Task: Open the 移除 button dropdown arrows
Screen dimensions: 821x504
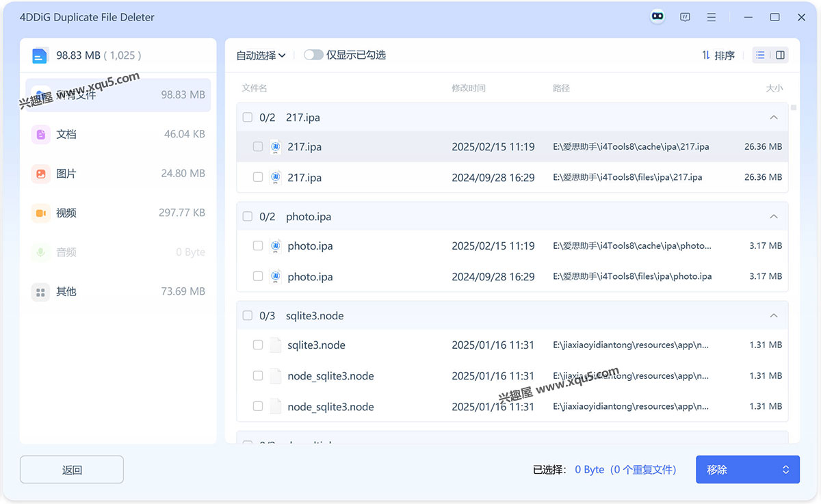Action: coord(785,470)
